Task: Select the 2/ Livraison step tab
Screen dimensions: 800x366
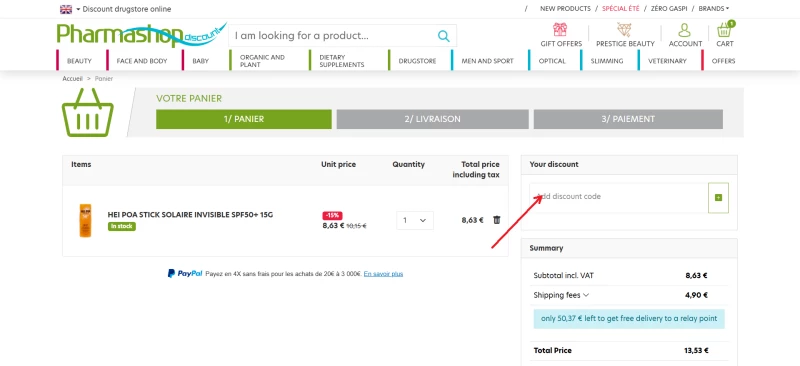Action: 433,119
